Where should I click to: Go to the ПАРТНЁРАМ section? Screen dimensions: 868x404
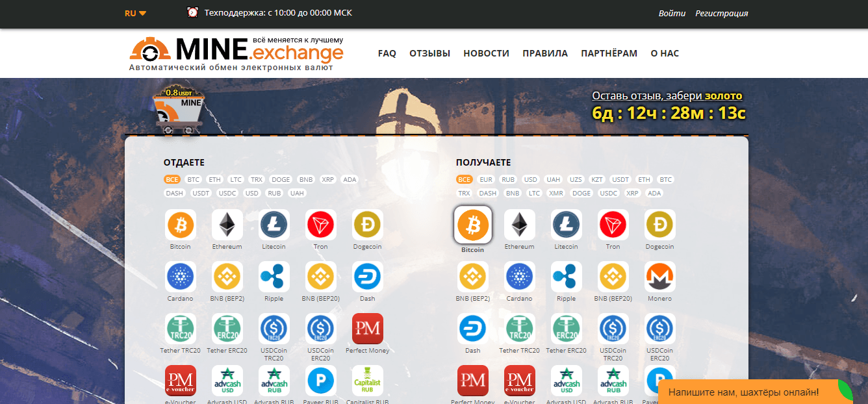click(609, 53)
